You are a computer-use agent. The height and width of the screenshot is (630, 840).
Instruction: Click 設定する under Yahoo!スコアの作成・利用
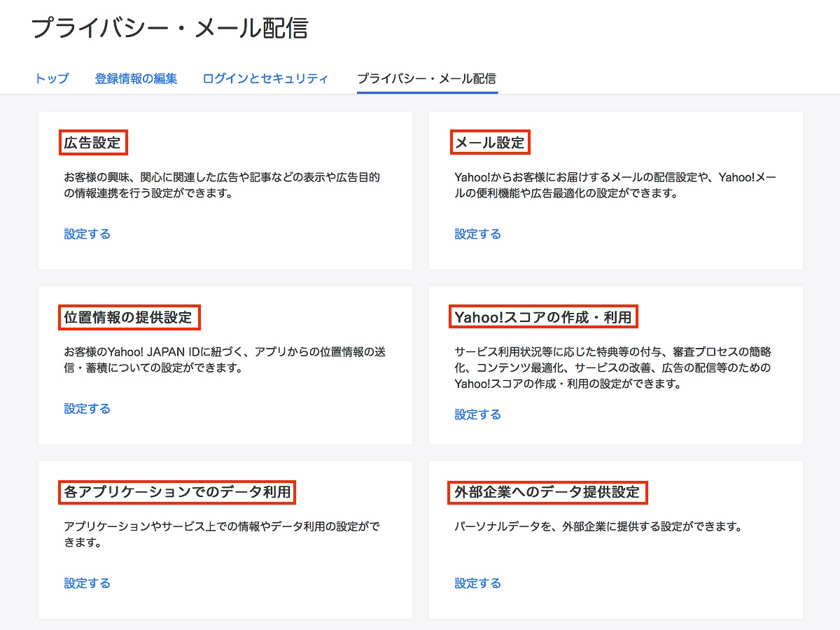click(x=478, y=414)
